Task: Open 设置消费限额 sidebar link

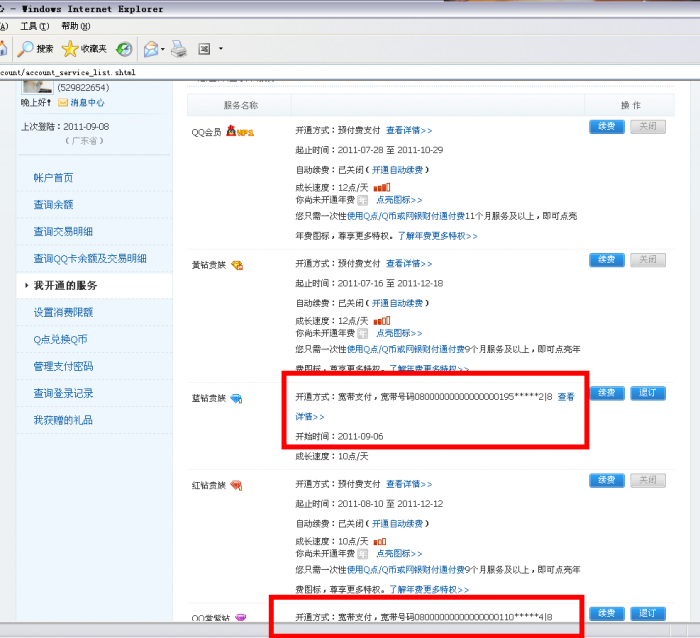Action: click(x=63, y=312)
